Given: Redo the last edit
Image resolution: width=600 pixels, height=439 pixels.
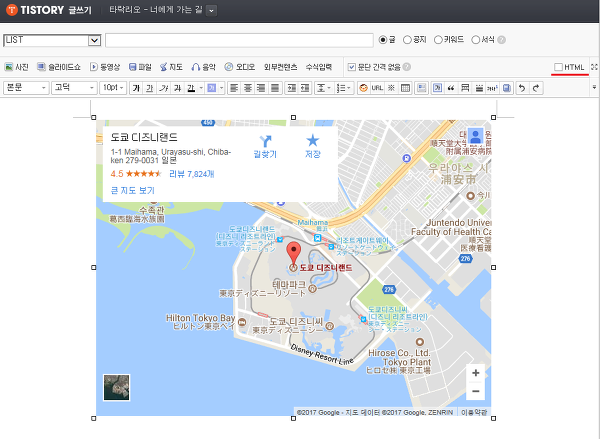Looking at the screenshot, I should click(x=536, y=88).
